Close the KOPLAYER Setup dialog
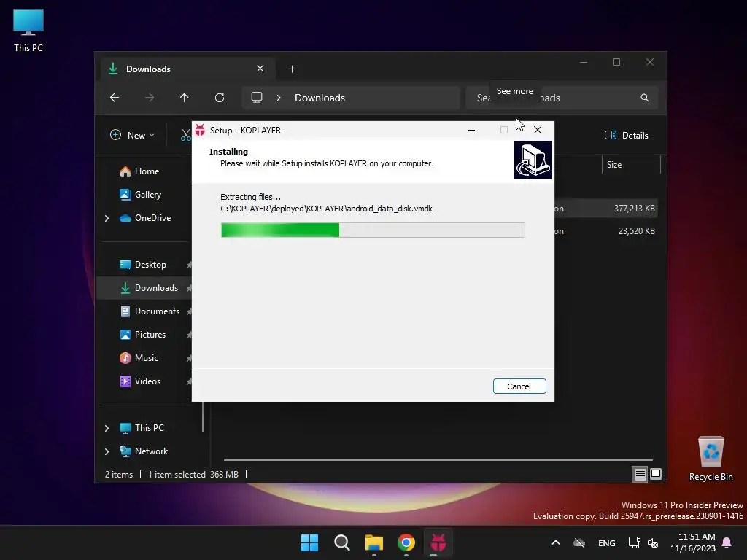This screenshot has height=560, width=747. (538, 130)
